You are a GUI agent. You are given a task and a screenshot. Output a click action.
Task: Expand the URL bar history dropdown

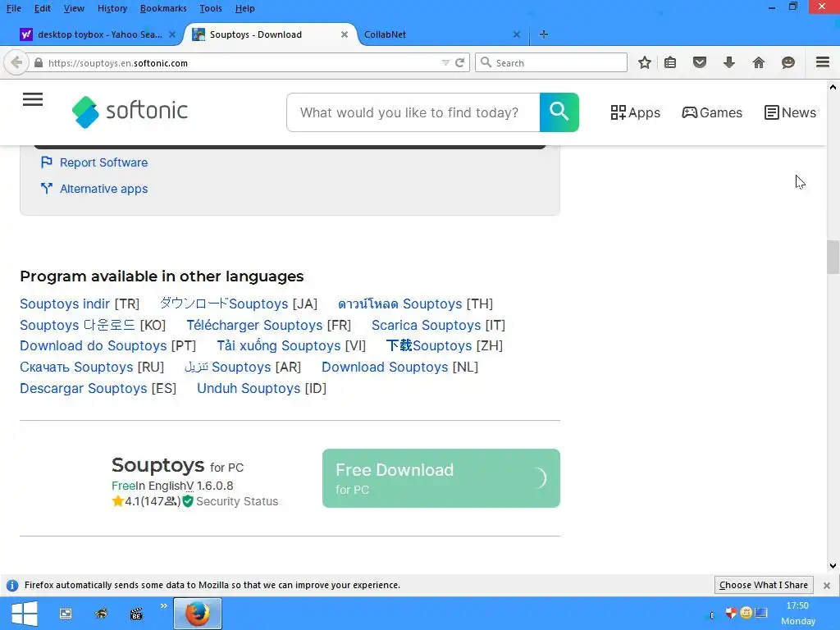tap(445, 62)
